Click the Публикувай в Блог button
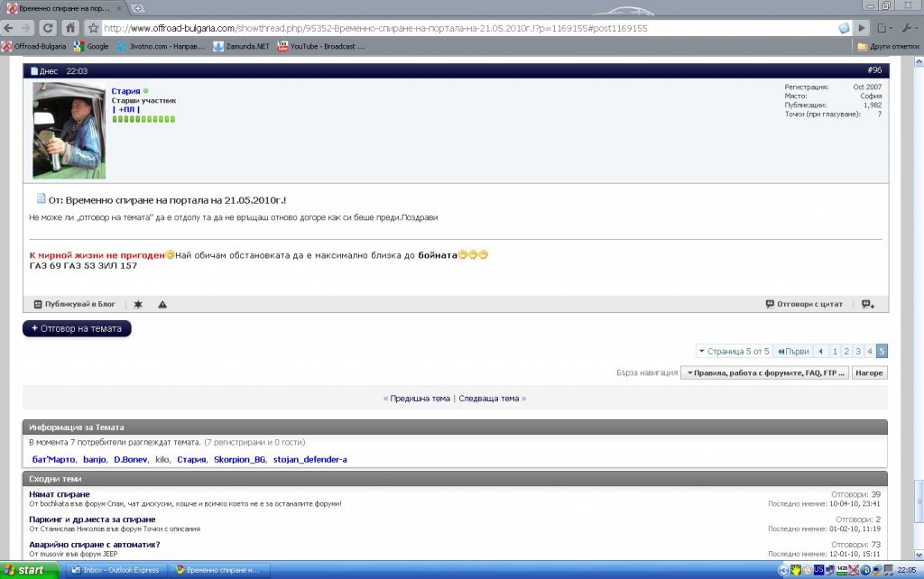Image resolution: width=924 pixels, height=579 pixels. pyautogui.click(x=74, y=304)
